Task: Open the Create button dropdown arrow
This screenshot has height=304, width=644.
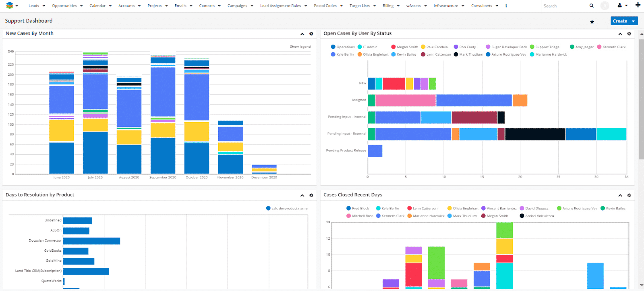Action: click(x=633, y=21)
